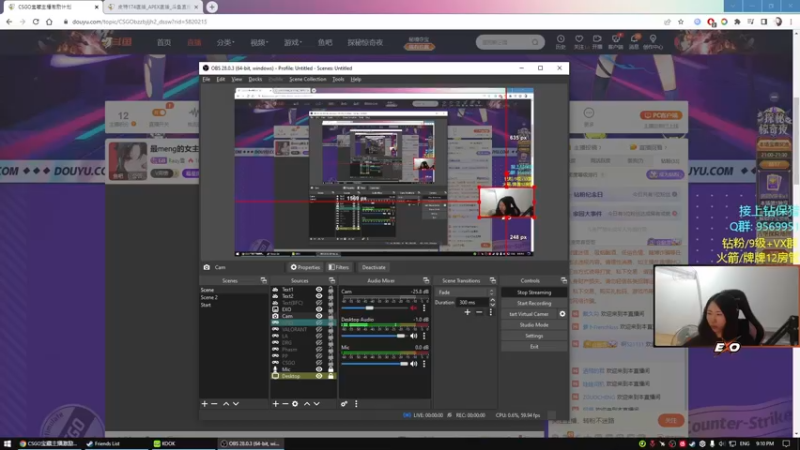
Task: Mute the Mic audio channel
Action: (x=413, y=364)
